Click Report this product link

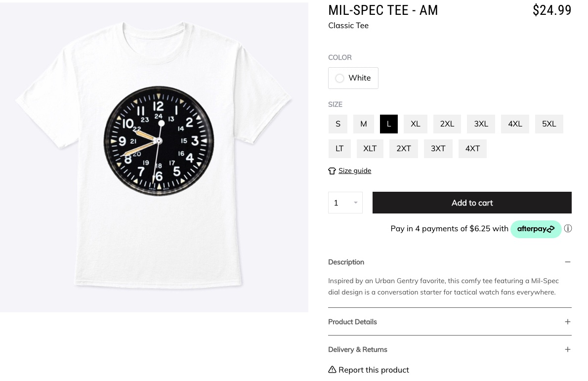[374, 370]
